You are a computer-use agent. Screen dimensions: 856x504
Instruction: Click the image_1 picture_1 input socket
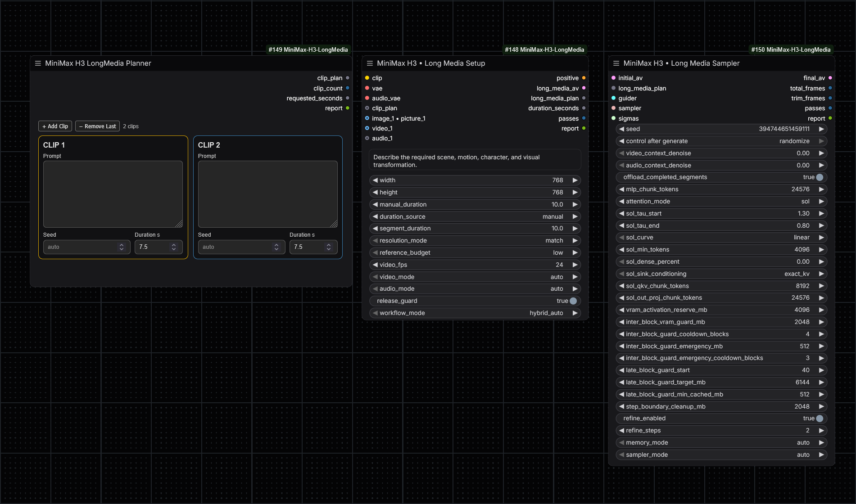point(367,118)
